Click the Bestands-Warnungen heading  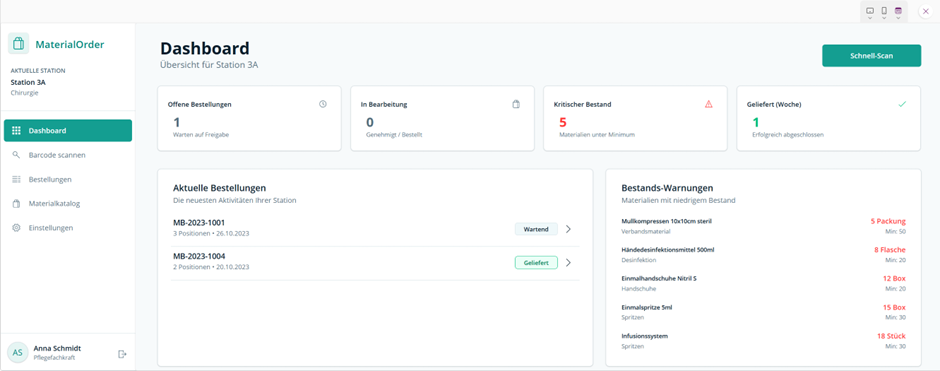(667, 188)
